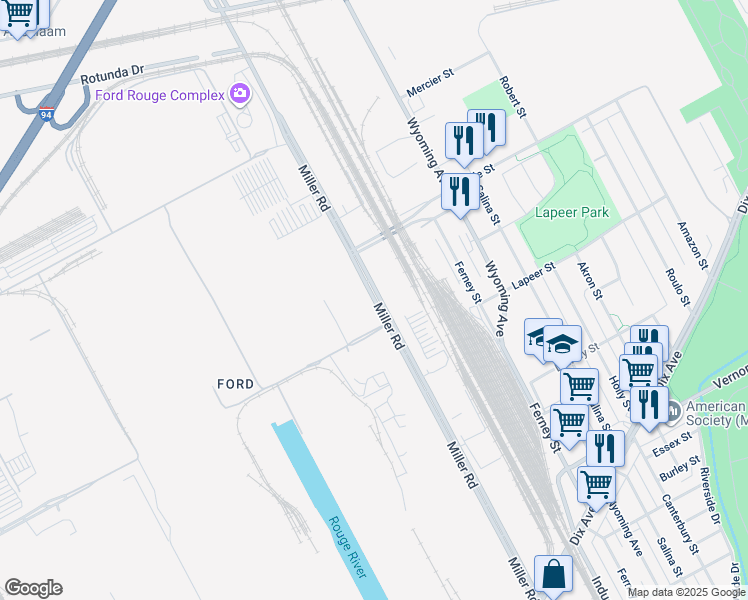The width and height of the screenshot is (748, 600).
Task: Select the restaurant marker below the graduation caps
Action: pos(605,448)
